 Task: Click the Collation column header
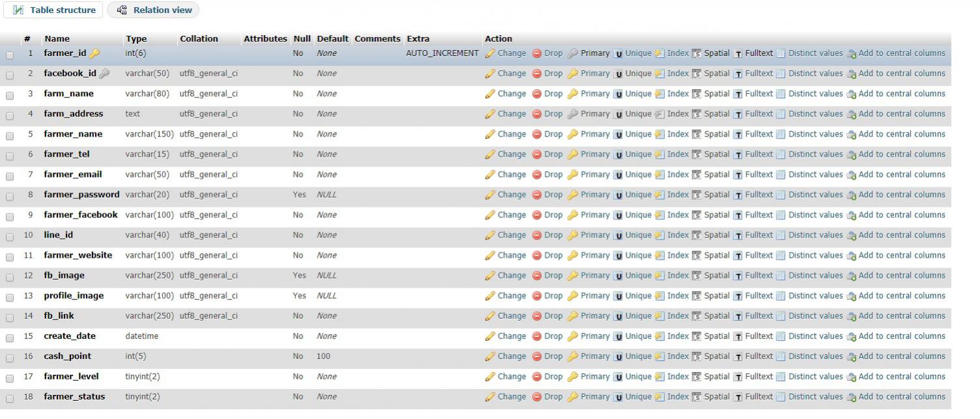pyautogui.click(x=199, y=38)
